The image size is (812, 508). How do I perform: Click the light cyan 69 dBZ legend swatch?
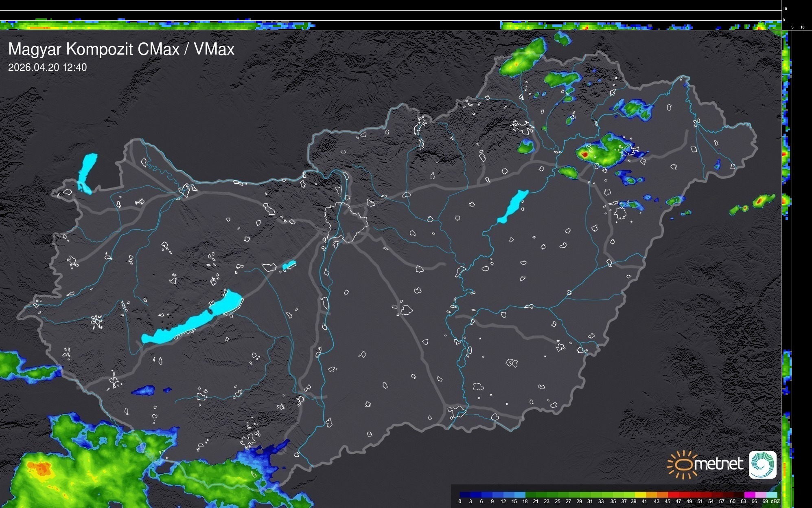click(771, 495)
